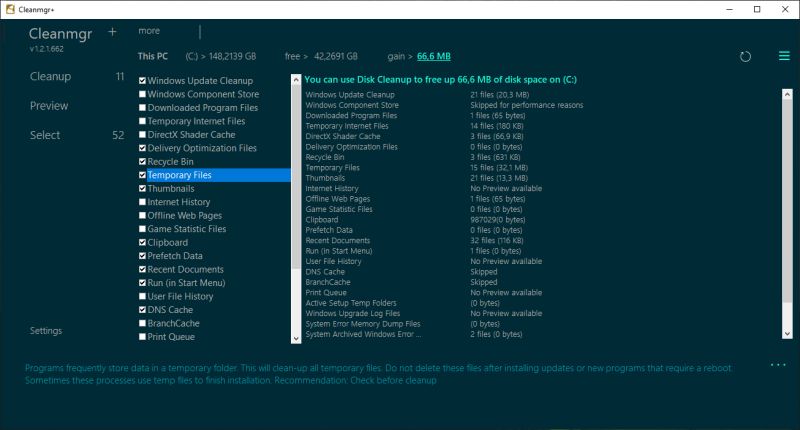Screen dimensions: 800x430
Task: Click the refresh icon at top right
Action: 745,57
